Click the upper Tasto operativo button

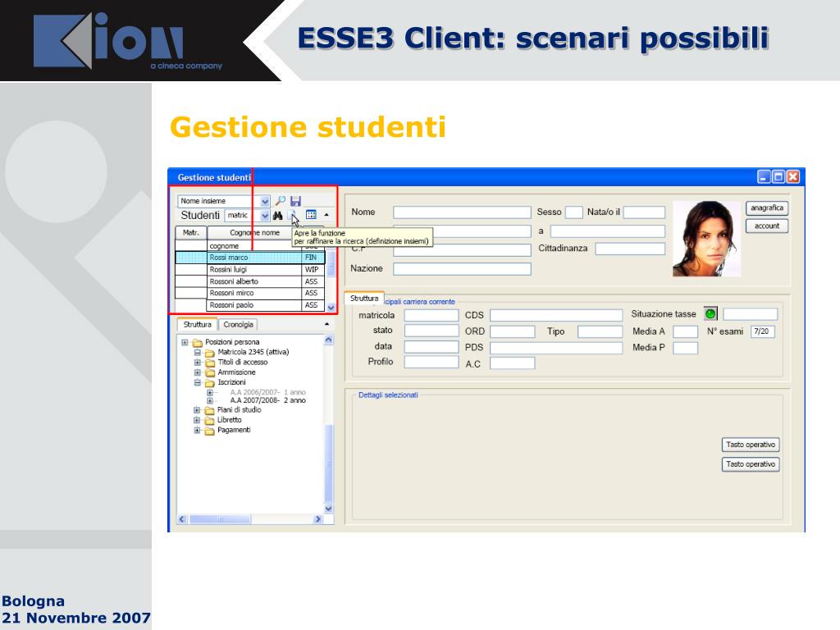[751, 445]
